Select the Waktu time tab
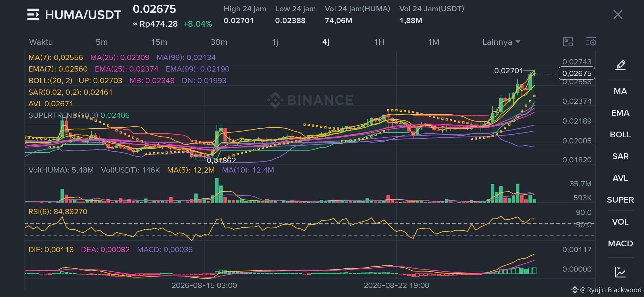 click(41, 42)
